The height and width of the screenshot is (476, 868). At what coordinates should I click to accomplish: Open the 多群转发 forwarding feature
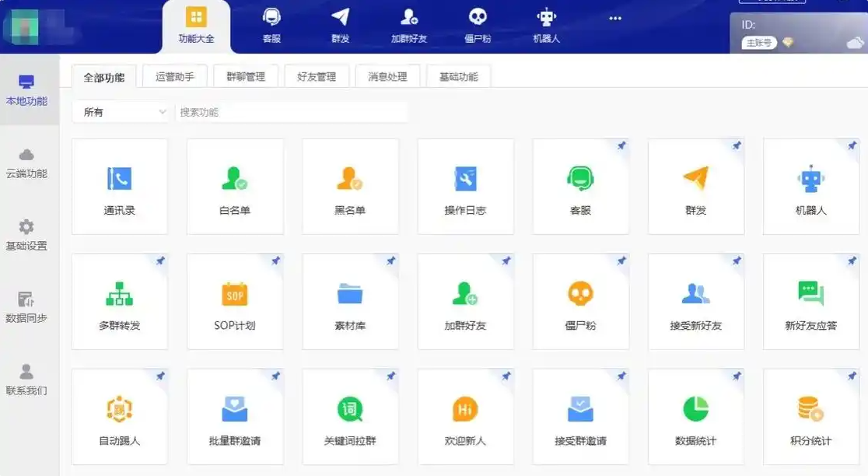pyautogui.click(x=120, y=302)
